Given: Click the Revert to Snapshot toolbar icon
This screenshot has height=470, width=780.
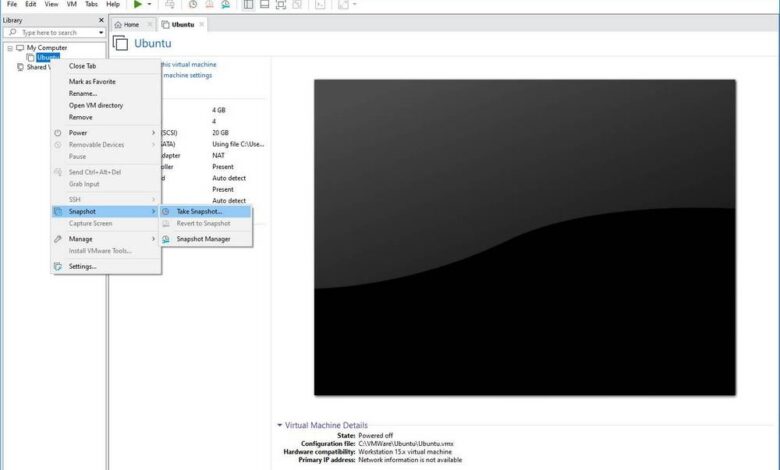Looking at the screenshot, I should (x=209, y=4).
